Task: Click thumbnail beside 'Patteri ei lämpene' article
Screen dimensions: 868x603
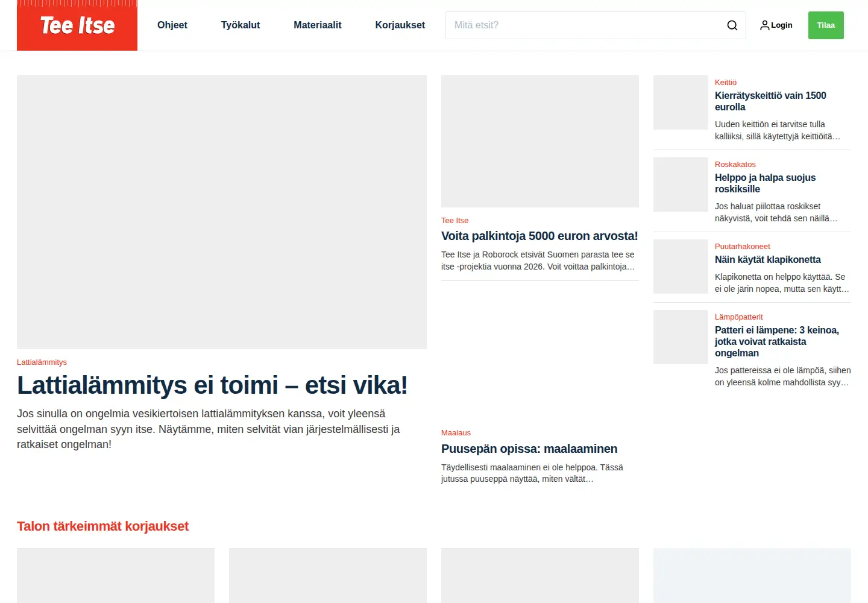Action: [681, 337]
